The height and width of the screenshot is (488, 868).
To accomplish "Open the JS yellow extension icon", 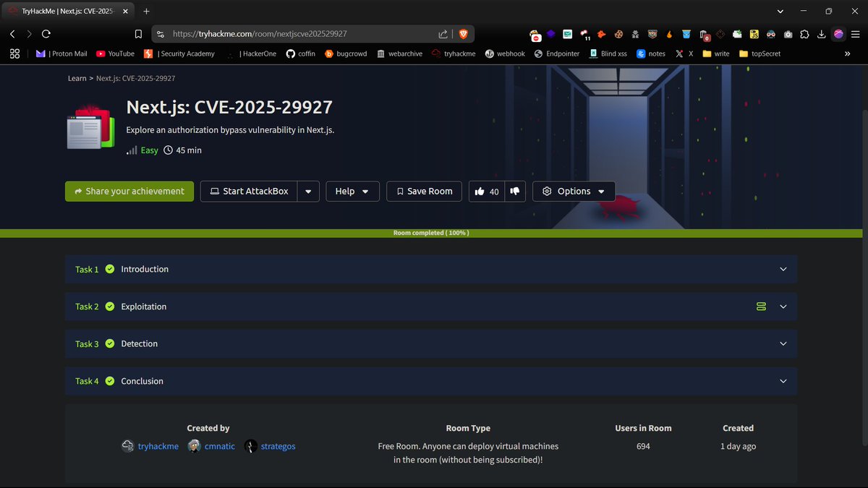I will [x=754, y=34].
